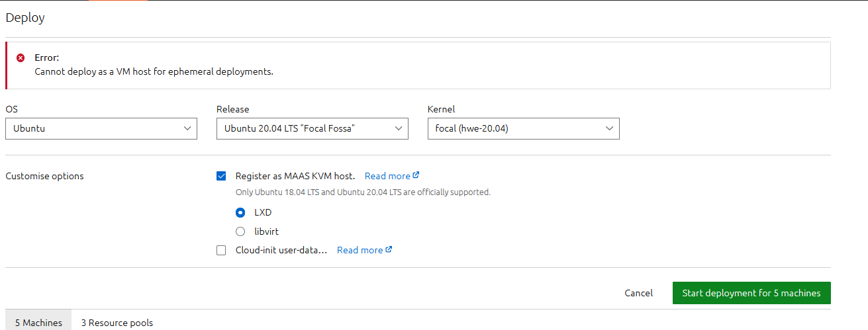Click external link icon beside KVM host Read more
This screenshot has height=330, width=868.
[x=416, y=175]
